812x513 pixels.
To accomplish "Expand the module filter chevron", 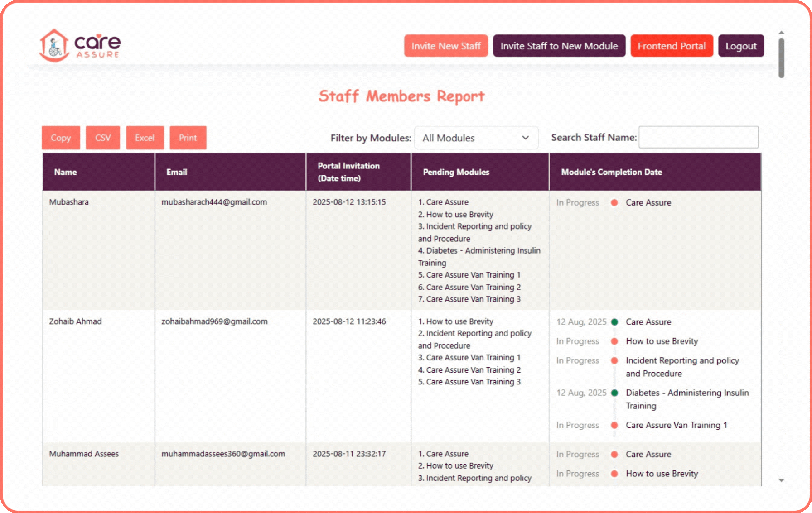I will [525, 138].
